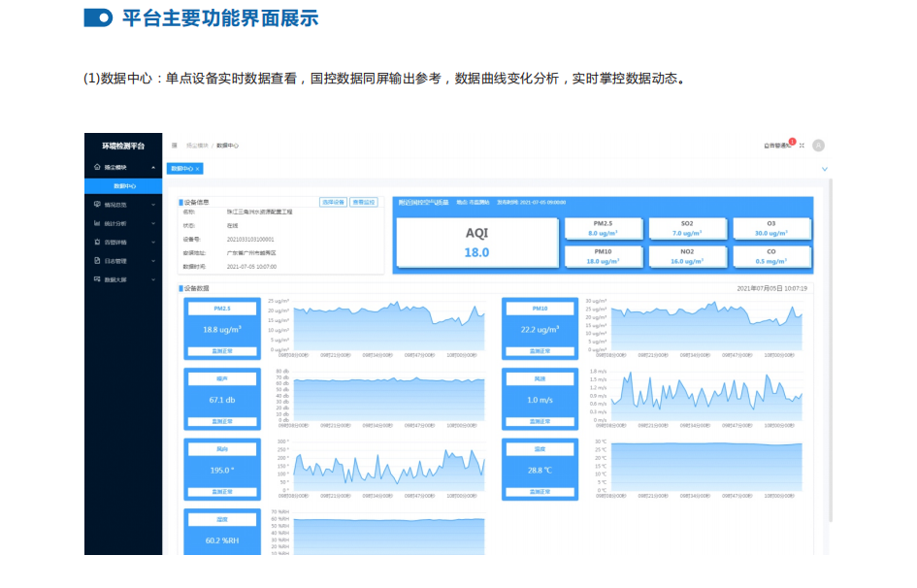Viewport: 917px width, 588px height.
Task: Click the PM10 18.0 ug/m³ card
Action: (x=604, y=256)
